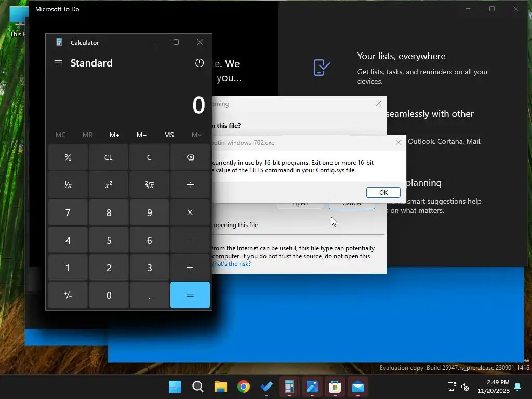Click digit 5 on the Calculator
This screenshot has width=532, height=399.
[x=109, y=240]
